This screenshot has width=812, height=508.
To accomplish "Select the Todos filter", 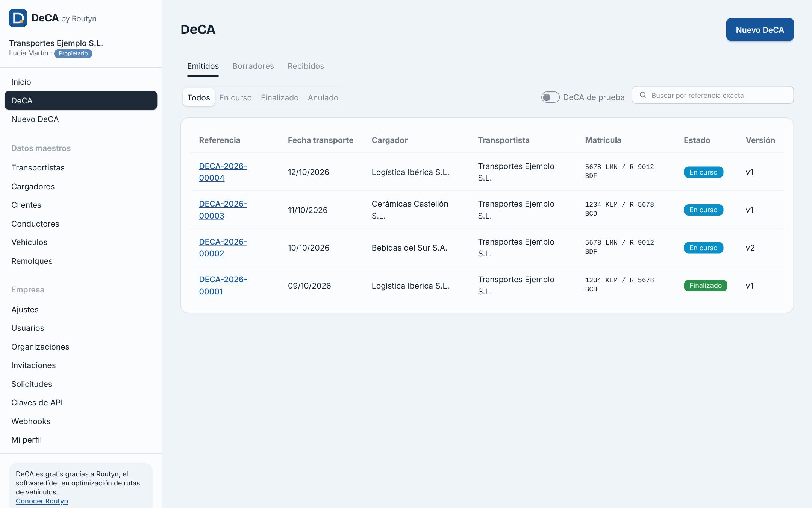I will (198, 98).
